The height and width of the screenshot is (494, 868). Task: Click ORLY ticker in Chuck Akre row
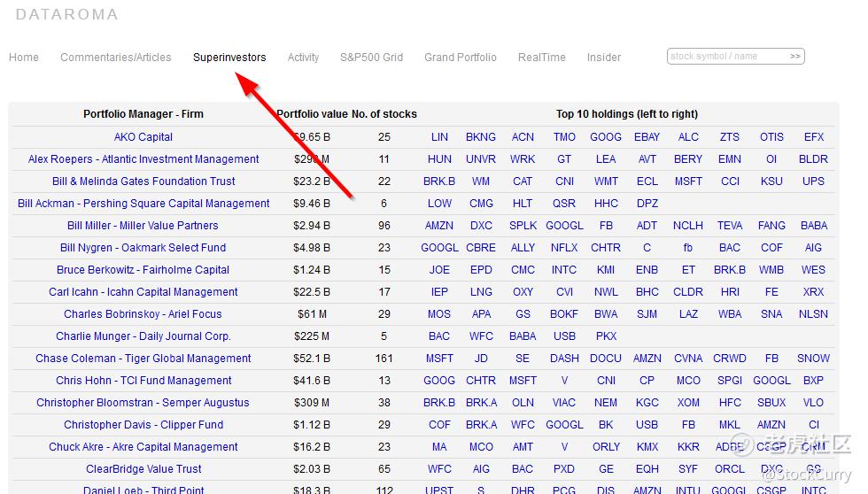click(x=606, y=447)
